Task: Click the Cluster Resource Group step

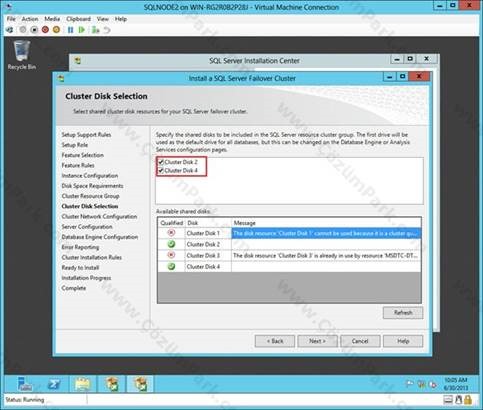Action: (x=90, y=196)
